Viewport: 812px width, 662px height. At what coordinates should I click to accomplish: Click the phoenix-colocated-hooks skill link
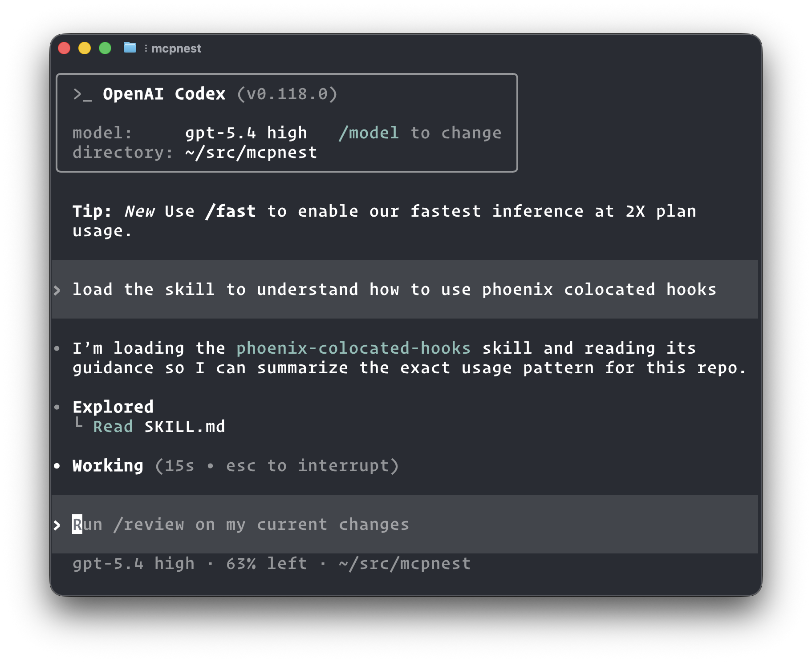click(353, 348)
